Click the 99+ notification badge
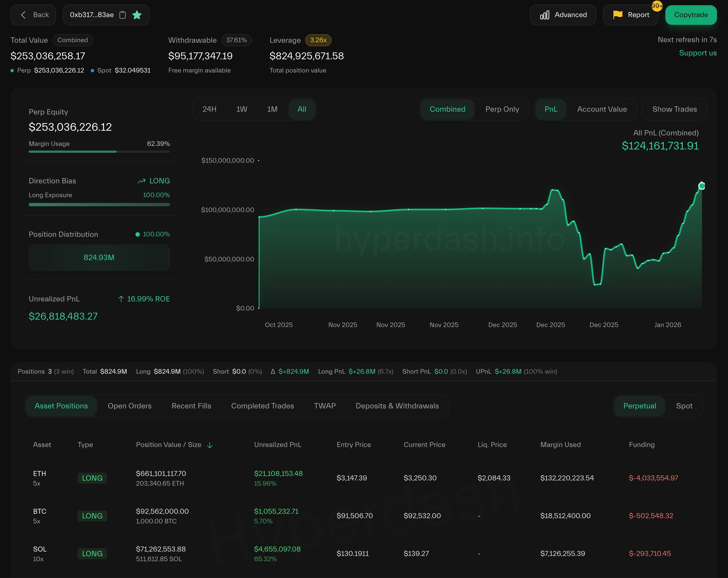 [657, 6]
